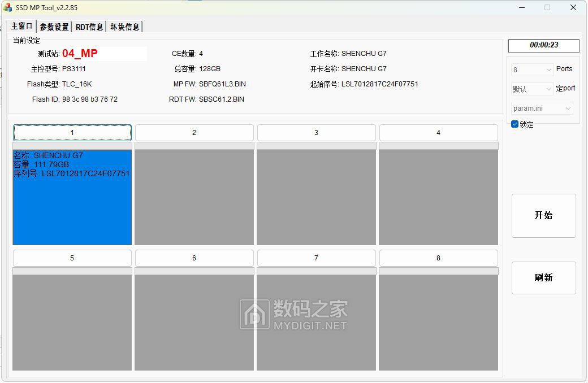Click the gray port 5 status panel
The image size is (588, 383).
click(x=72, y=323)
